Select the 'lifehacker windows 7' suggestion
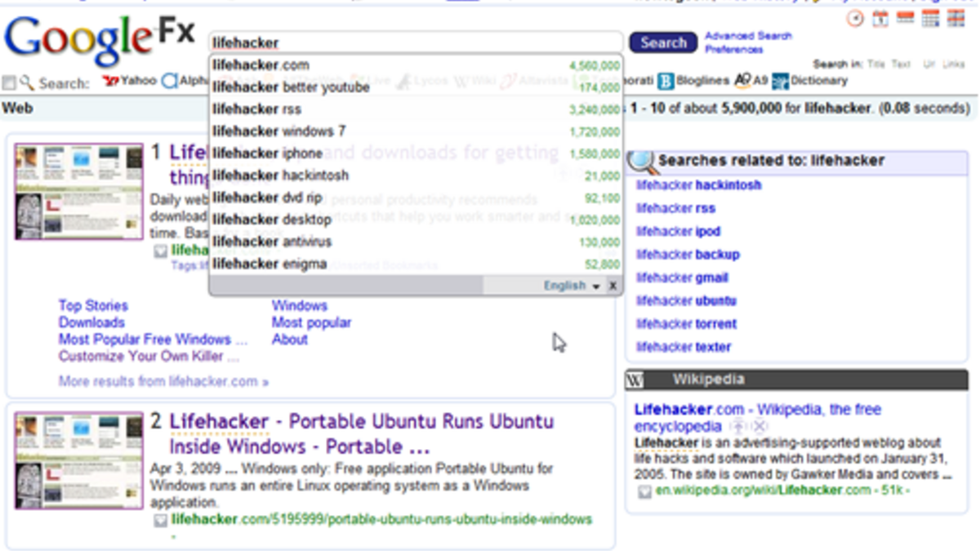This screenshot has height=551, width=980. [279, 131]
